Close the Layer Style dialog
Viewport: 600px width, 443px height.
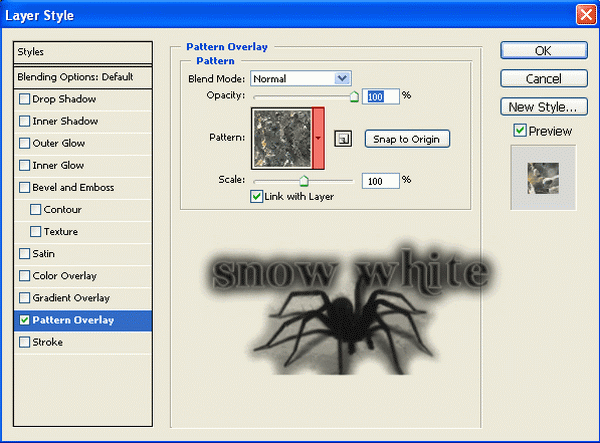click(585, 15)
